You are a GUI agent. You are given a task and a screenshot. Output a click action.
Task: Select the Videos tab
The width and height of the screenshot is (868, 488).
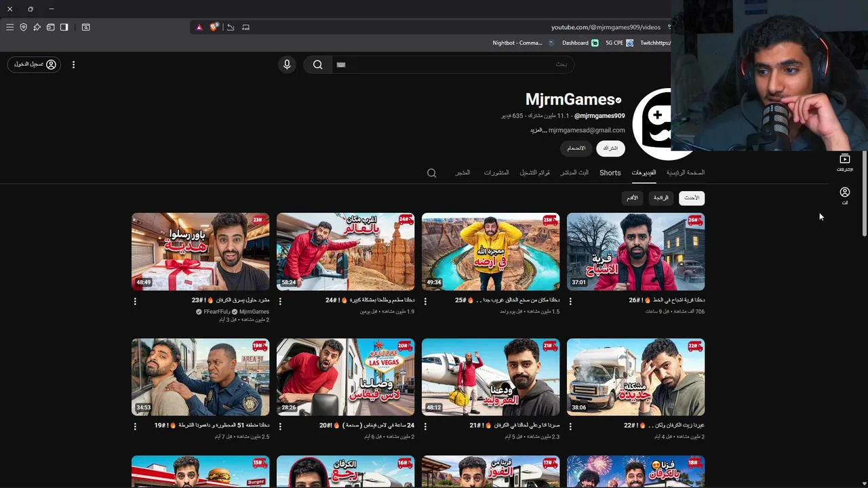[x=644, y=173]
